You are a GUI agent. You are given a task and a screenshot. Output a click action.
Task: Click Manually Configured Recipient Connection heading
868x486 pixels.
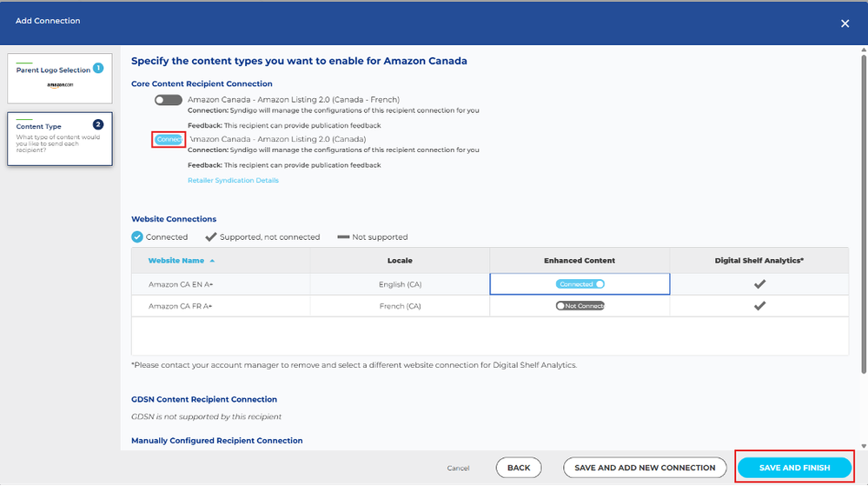(217, 441)
